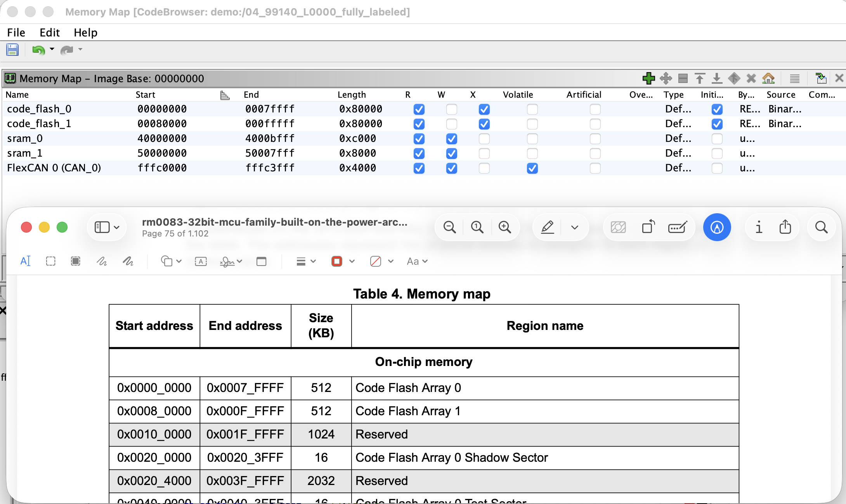Click Preview actual size magnifier

(477, 227)
